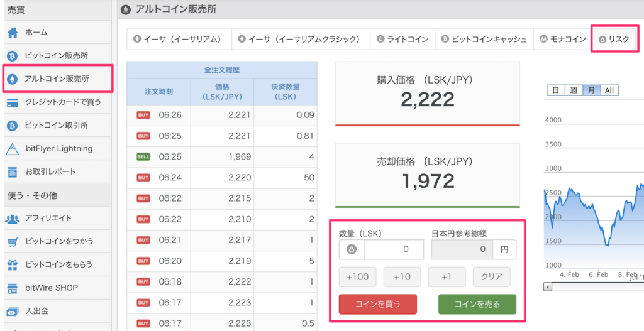Add 1 with the +1 button

click(447, 277)
